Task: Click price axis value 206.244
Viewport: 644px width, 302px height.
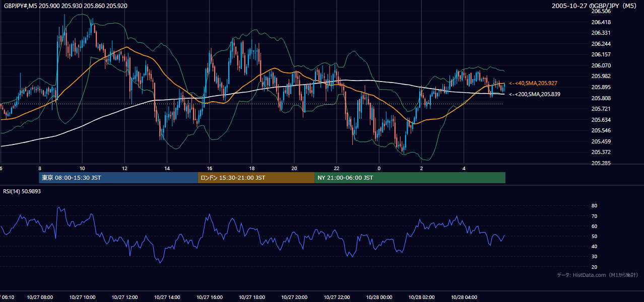Action: [x=601, y=44]
